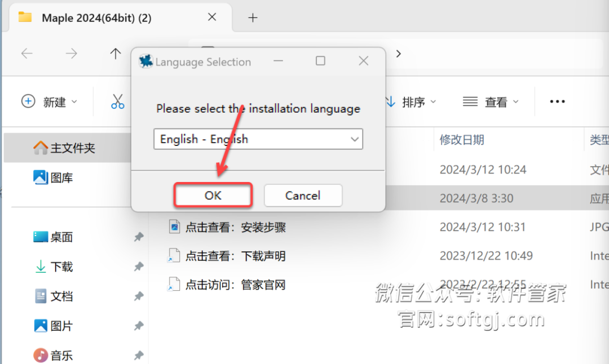
Task: Unpin 图片 using its pin icon
Action: (x=139, y=326)
